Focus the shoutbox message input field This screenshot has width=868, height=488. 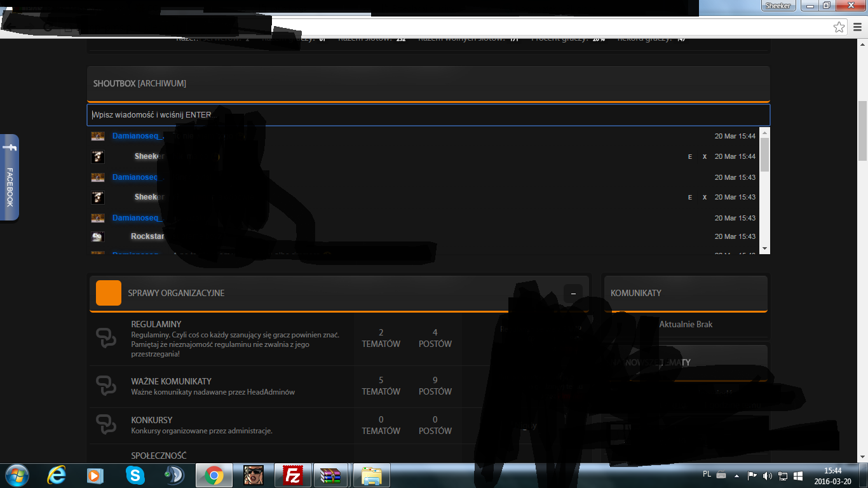[x=428, y=115]
